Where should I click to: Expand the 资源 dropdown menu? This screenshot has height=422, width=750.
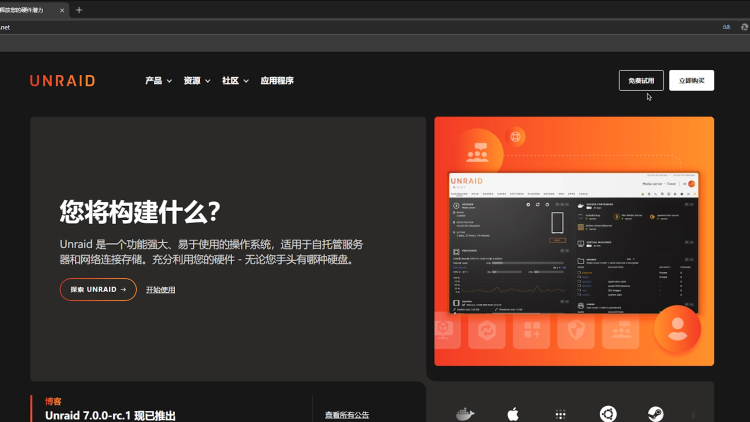pos(197,80)
